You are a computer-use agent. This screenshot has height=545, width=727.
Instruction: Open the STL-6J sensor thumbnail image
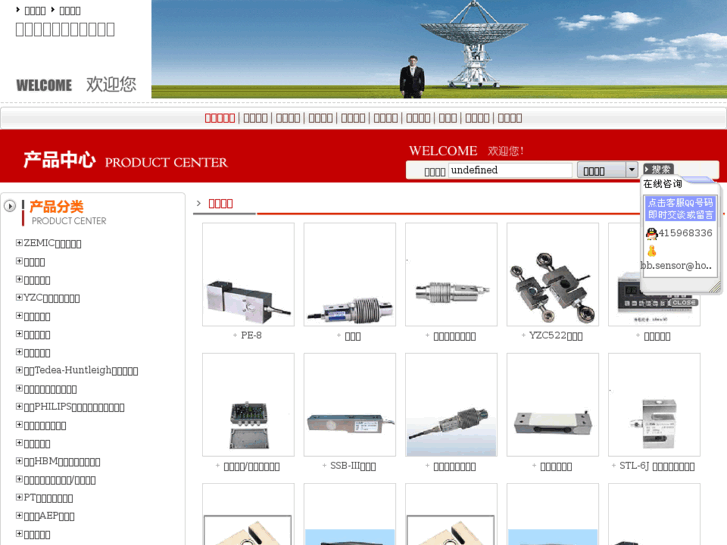[x=654, y=404]
